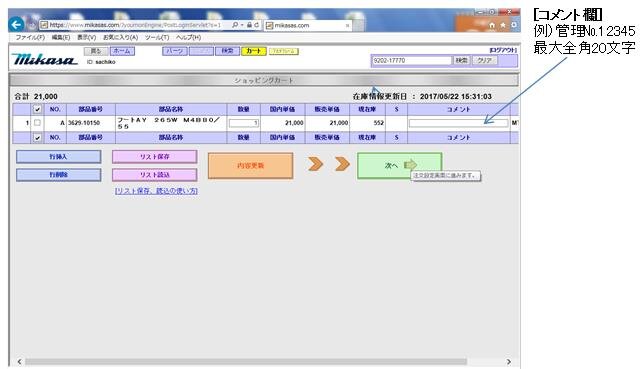Close the mikasas.com browser tab

(347, 25)
